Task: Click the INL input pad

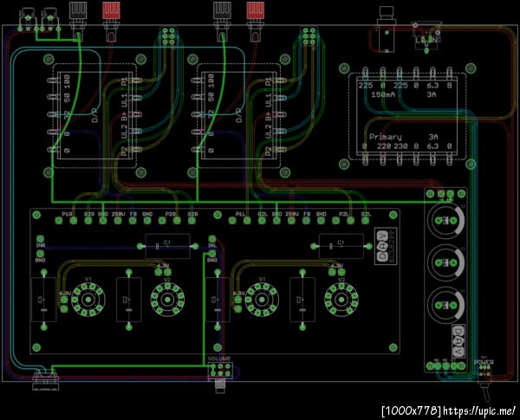Action: click(x=212, y=239)
